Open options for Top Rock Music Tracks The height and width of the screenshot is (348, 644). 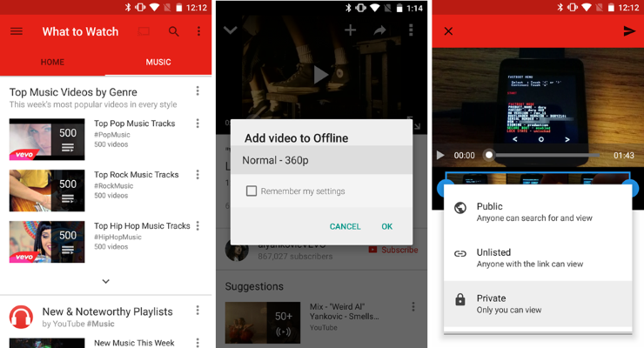pyautogui.click(x=198, y=174)
